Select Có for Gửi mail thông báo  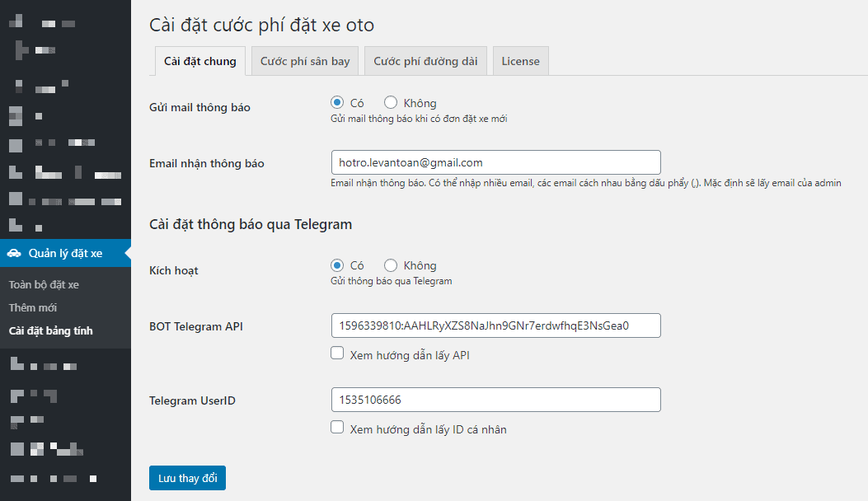click(338, 102)
